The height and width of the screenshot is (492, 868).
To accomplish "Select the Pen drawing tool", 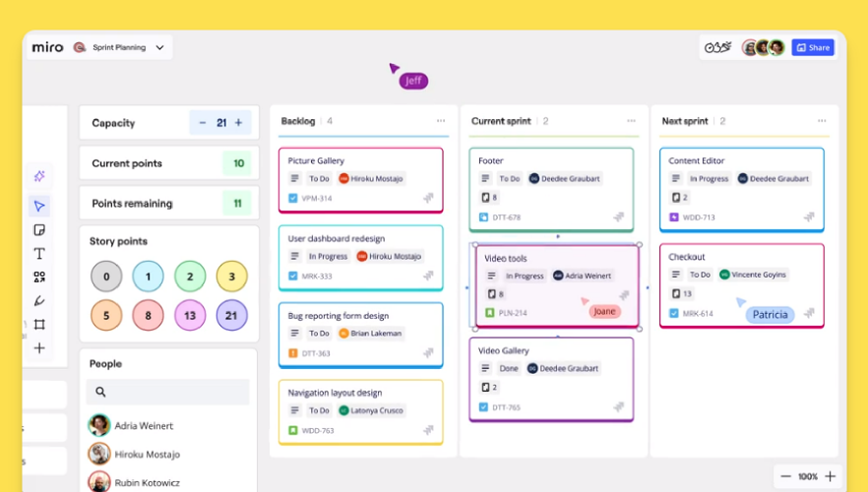I will 39,301.
